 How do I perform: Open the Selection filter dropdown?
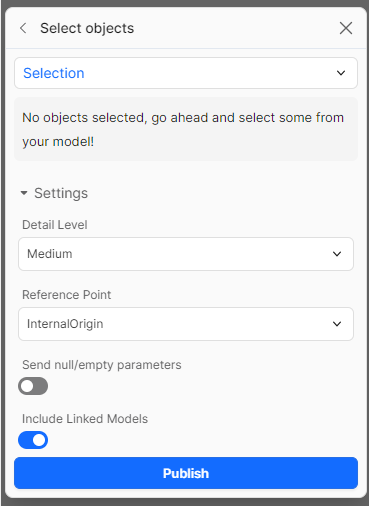point(186,73)
